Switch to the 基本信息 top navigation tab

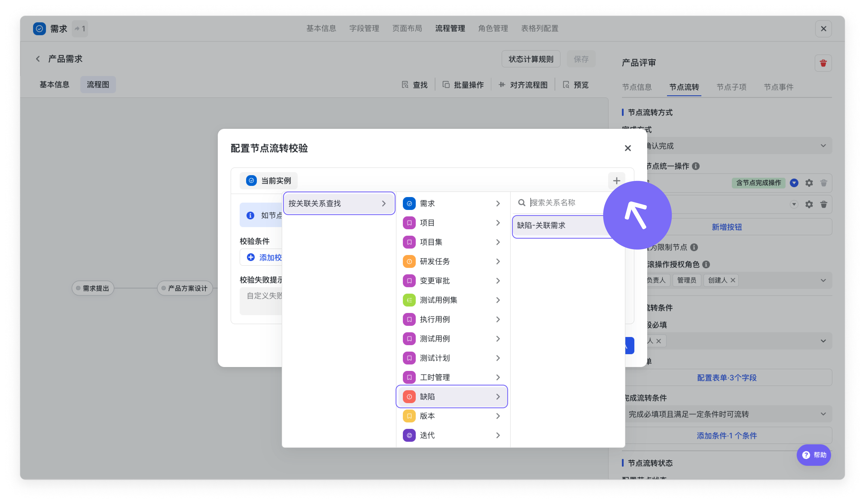[321, 29]
